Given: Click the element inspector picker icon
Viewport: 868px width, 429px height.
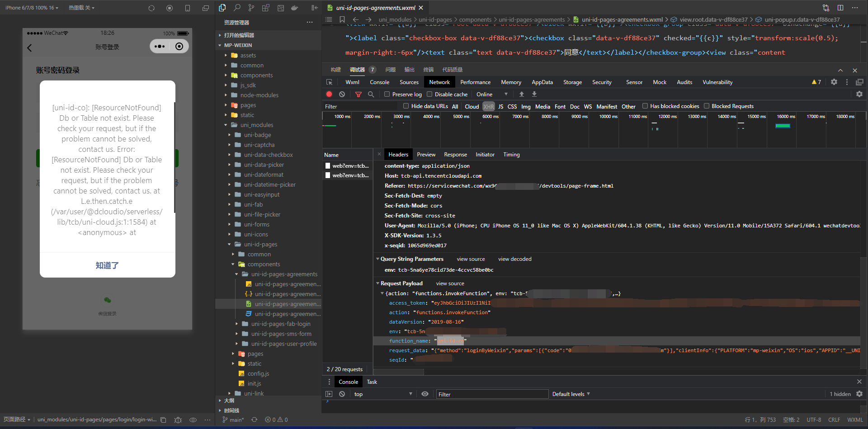Looking at the screenshot, I should pos(329,82).
